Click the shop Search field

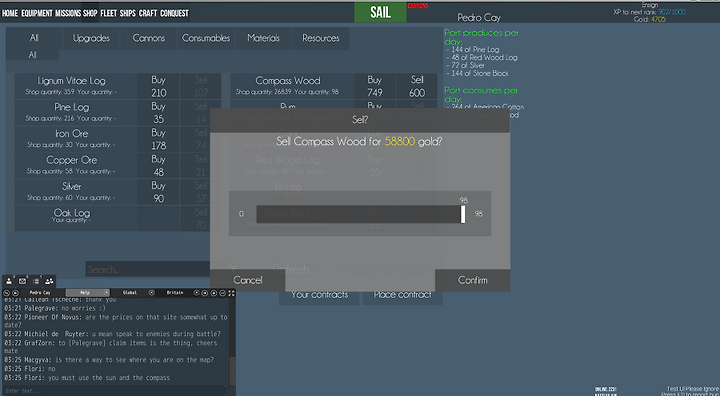[147, 269]
